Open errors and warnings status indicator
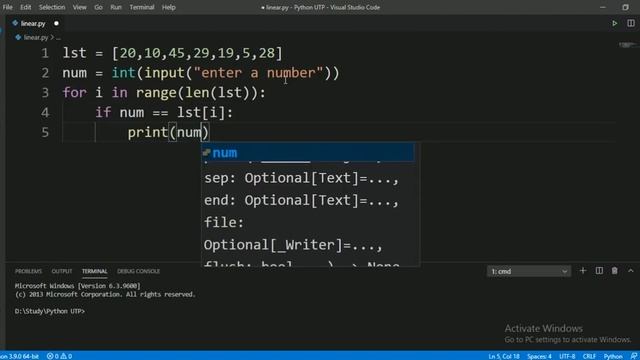Image resolution: width=640 pixels, height=360 pixels. point(60,356)
